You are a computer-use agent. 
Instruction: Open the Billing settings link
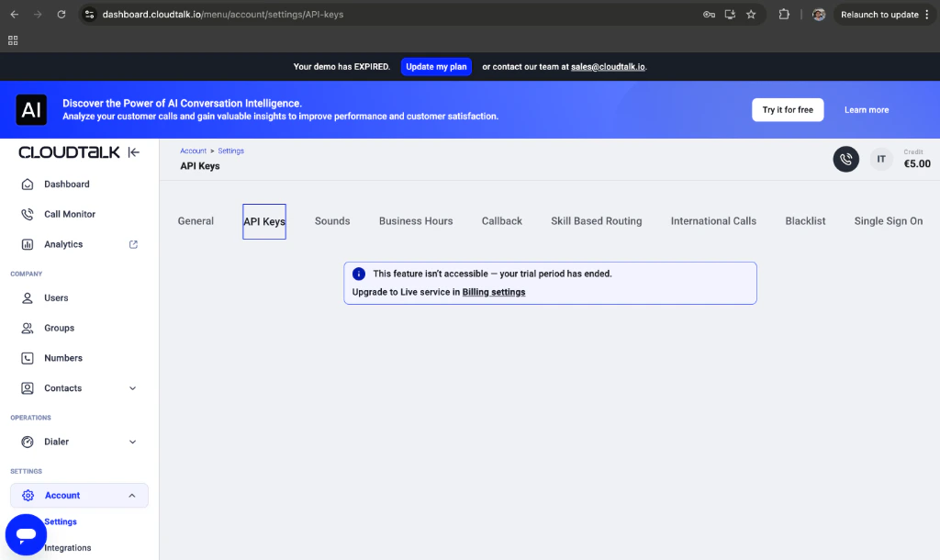coord(493,292)
